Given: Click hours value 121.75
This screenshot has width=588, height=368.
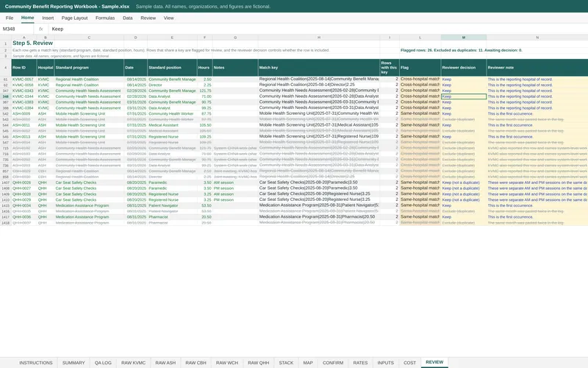Looking at the screenshot, I should [x=205, y=91].
